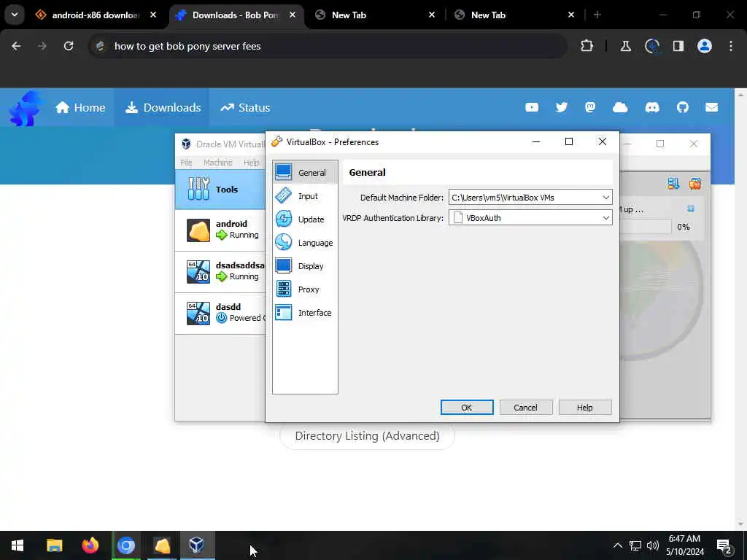Open Help for the Preferences dialog
Image resolution: width=747 pixels, height=560 pixels.
point(584,407)
